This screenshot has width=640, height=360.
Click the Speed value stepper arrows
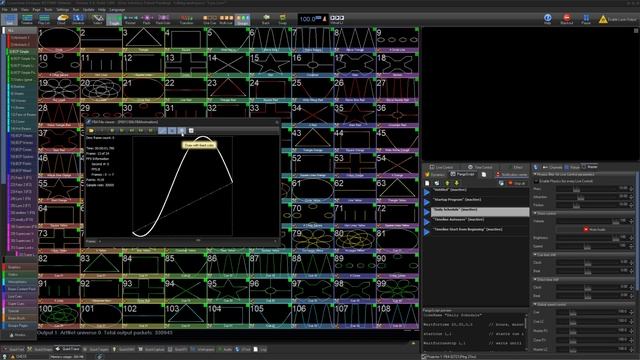[x=631, y=246]
